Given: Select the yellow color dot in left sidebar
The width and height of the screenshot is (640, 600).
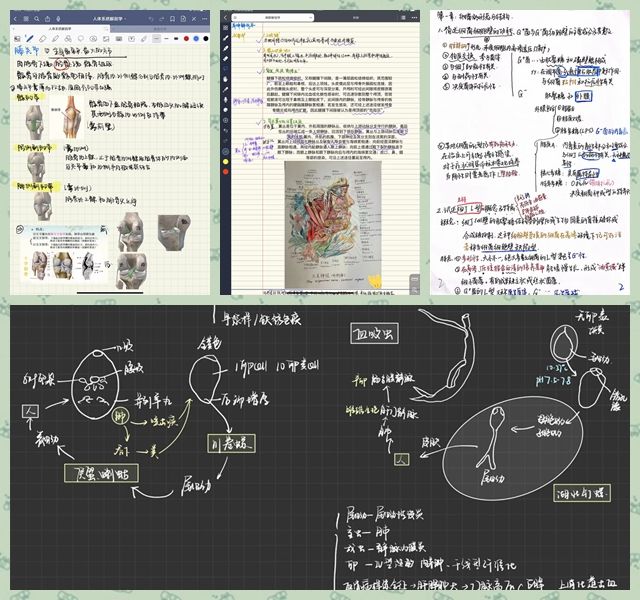Looking at the screenshot, I should [225, 161].
